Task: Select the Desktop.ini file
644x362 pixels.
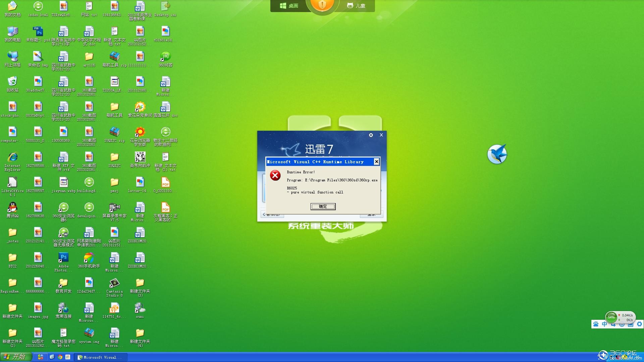Action: (x=165, y=9)
